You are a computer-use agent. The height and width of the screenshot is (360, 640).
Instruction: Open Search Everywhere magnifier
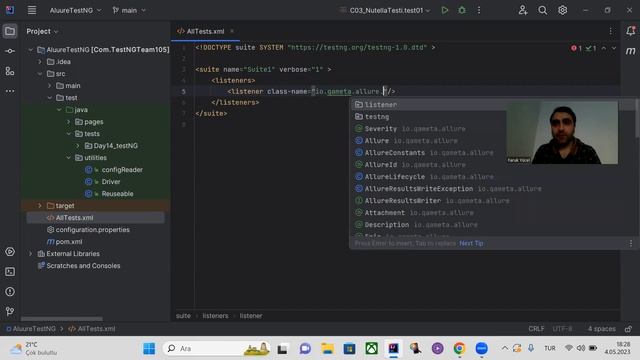pyautogui.click(x=542, y=10)
